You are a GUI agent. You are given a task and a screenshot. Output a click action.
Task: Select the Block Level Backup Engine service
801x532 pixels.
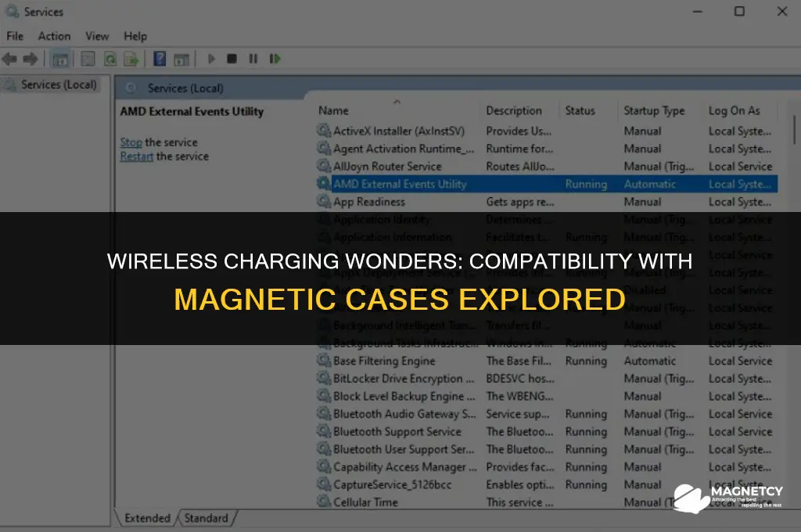547,396
